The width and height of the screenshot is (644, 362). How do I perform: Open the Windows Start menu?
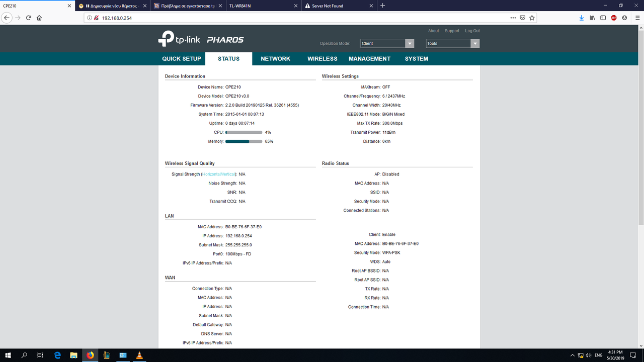point(8,355)
